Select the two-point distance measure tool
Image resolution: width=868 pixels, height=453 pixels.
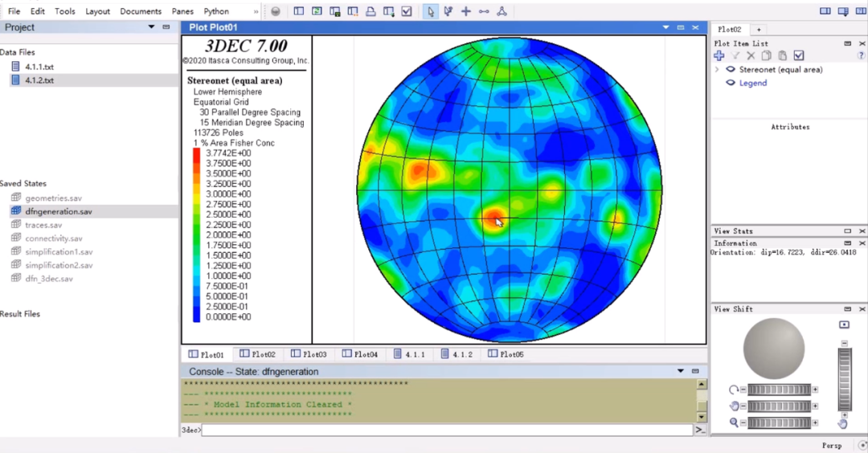tap(484, 11)
